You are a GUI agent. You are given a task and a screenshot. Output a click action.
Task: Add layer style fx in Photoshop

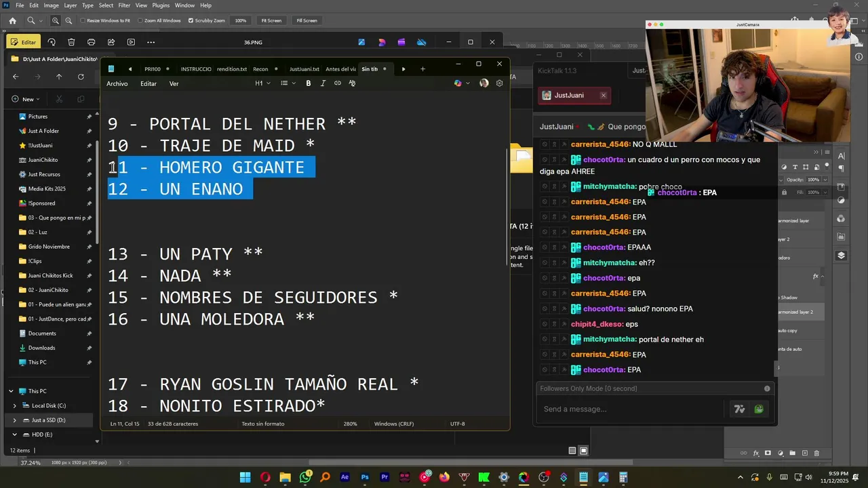(x=756, y=453)
